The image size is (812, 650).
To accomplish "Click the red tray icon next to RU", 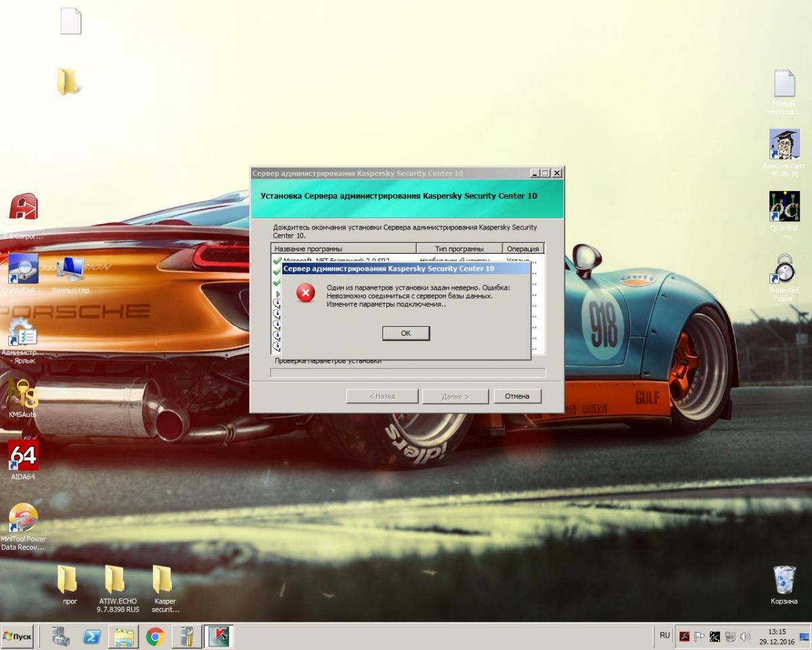I will 684,636.
